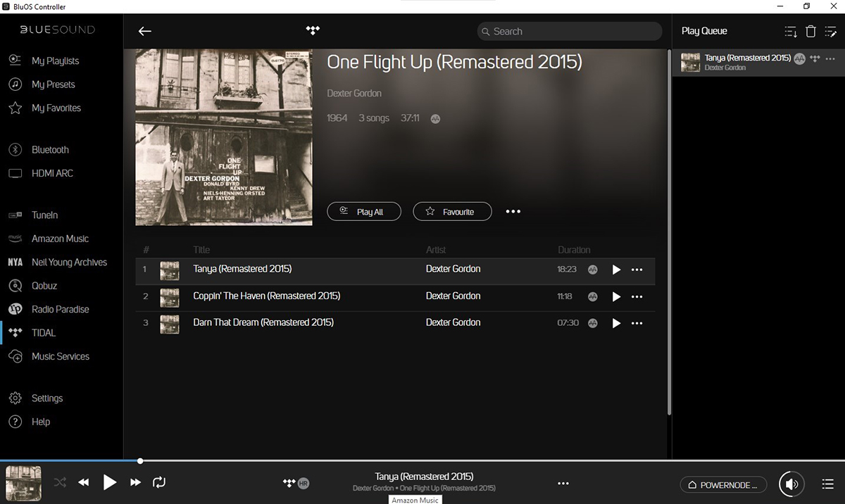Click the quality badge on Coppin' The Haven row
Image resolution: width=845 pixels, height=504 pixels.
(593, 296)
